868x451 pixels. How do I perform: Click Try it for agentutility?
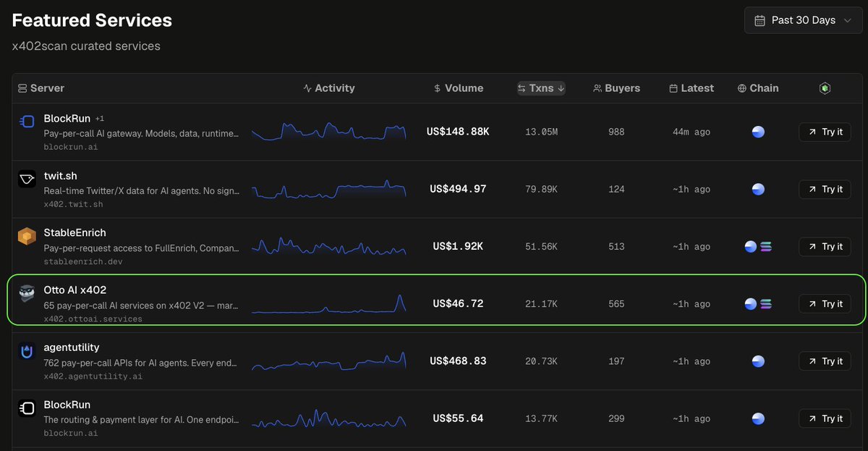pyautogui.click(x=825, y=361)
